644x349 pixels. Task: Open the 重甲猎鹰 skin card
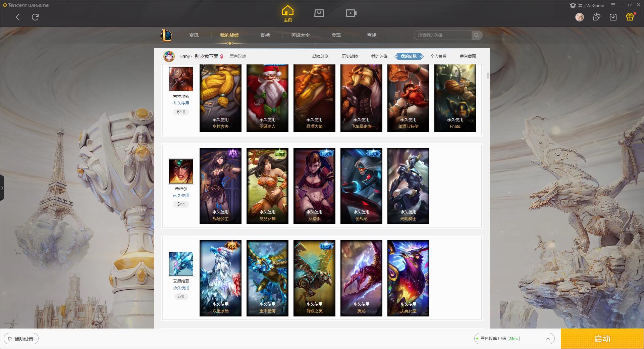point(267,278)
